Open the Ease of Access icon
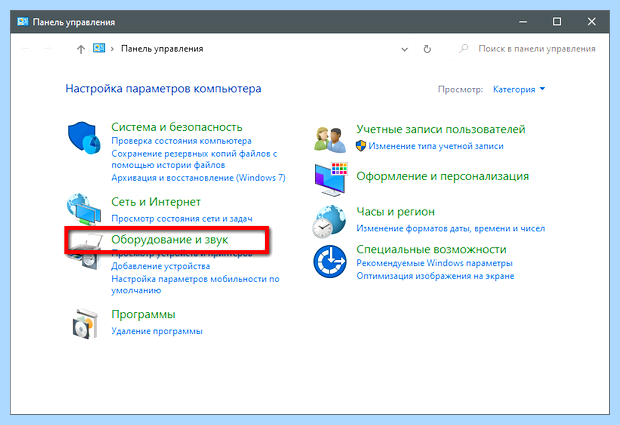Screen dimensions: 620x425 point(330,261)
